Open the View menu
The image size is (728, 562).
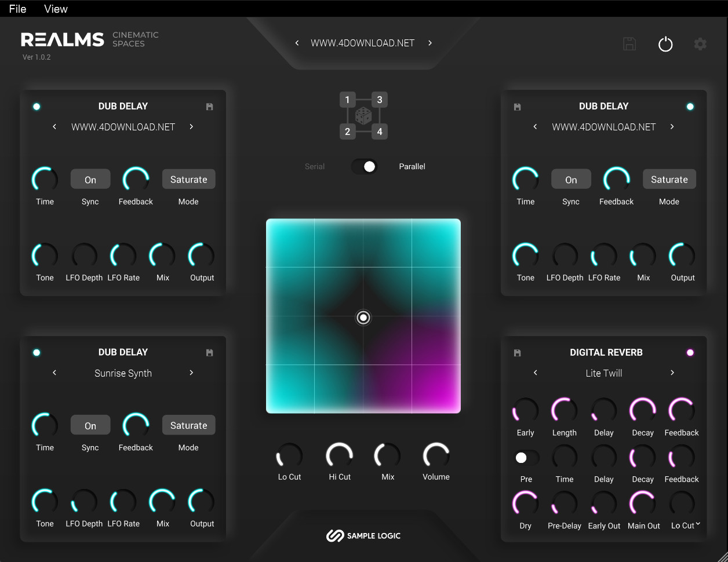click(x=56, y=9)
